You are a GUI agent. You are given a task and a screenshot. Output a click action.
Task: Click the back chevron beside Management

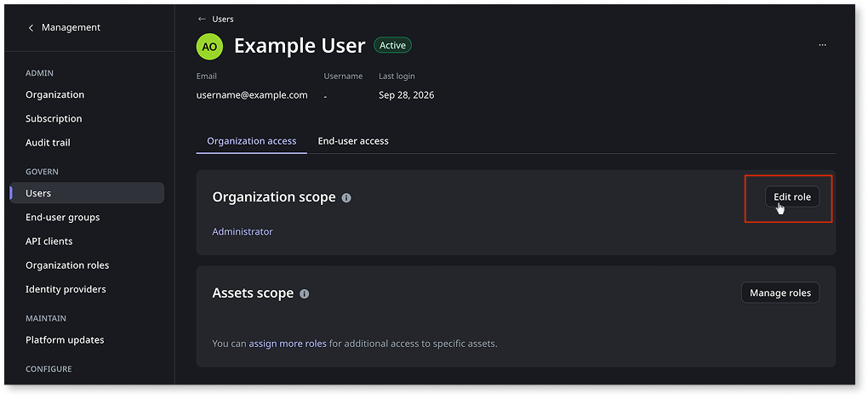31,28
